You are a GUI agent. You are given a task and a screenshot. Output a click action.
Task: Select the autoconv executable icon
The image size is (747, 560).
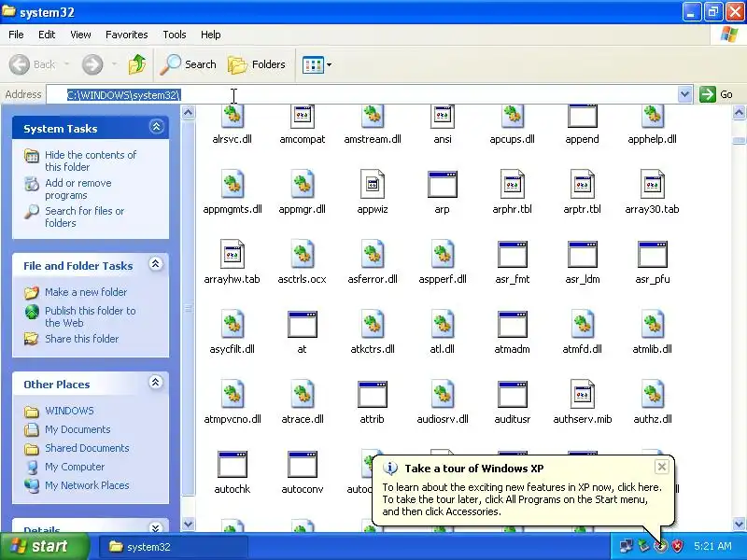[303, 465]
